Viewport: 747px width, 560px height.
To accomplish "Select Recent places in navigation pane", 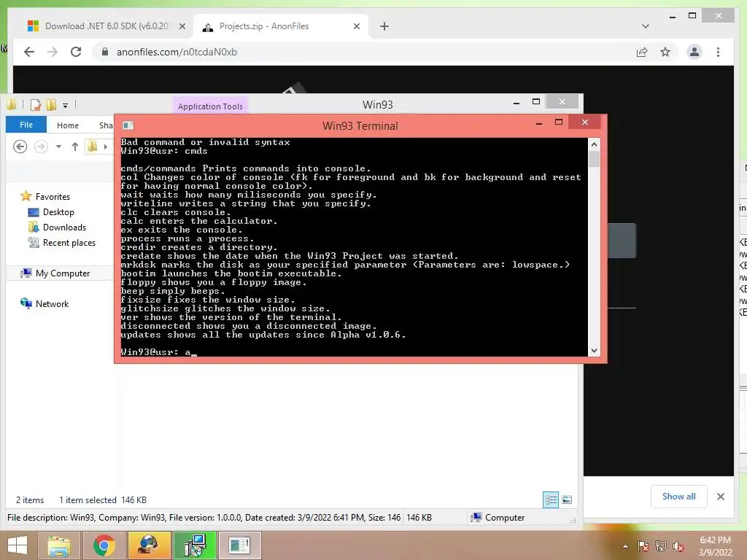I will (69, 242).
